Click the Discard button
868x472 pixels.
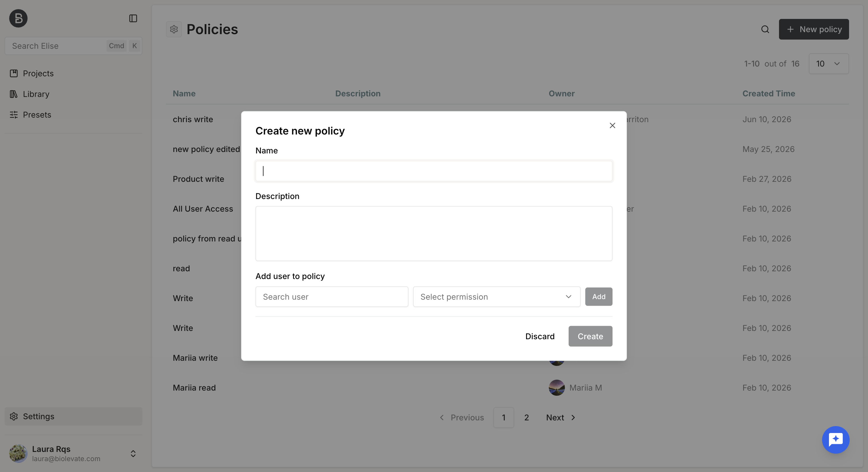coord(540,336)
